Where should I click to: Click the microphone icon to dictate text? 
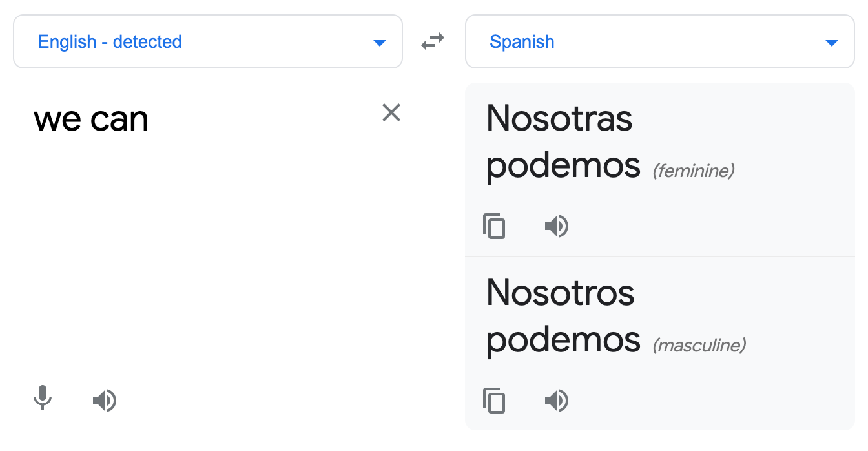point(43,400)
